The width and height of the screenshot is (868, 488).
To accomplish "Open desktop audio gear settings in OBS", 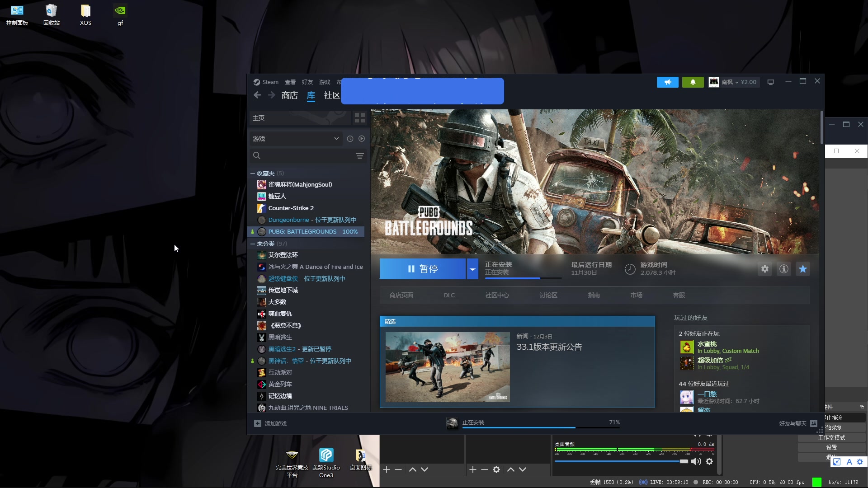I will [709, 461].
